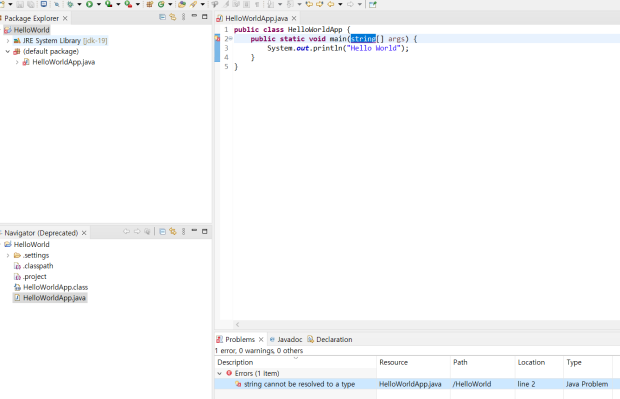Viewport: 620px width, 399px height.
Task: Close the Problems view
Action: (261, 339)
